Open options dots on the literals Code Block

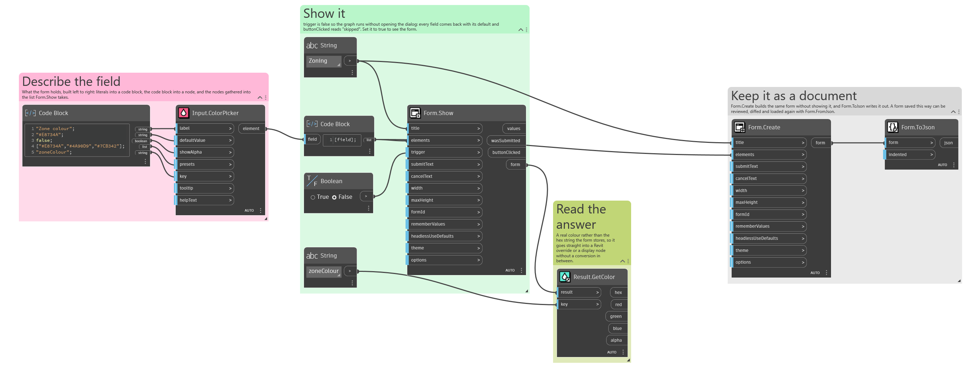coord(145,162)
